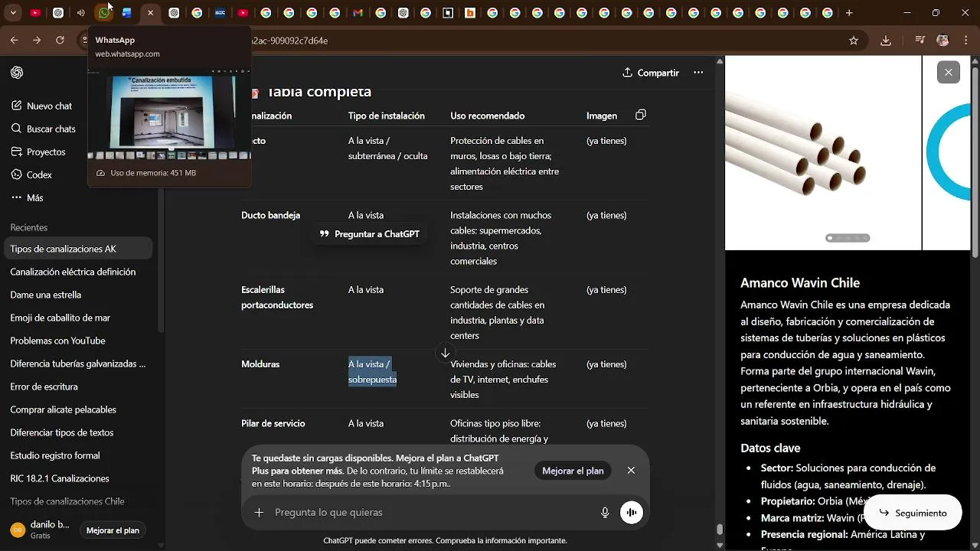Click the Uso recomendado column header
980x551 pixels.
[x=487, y=116]
